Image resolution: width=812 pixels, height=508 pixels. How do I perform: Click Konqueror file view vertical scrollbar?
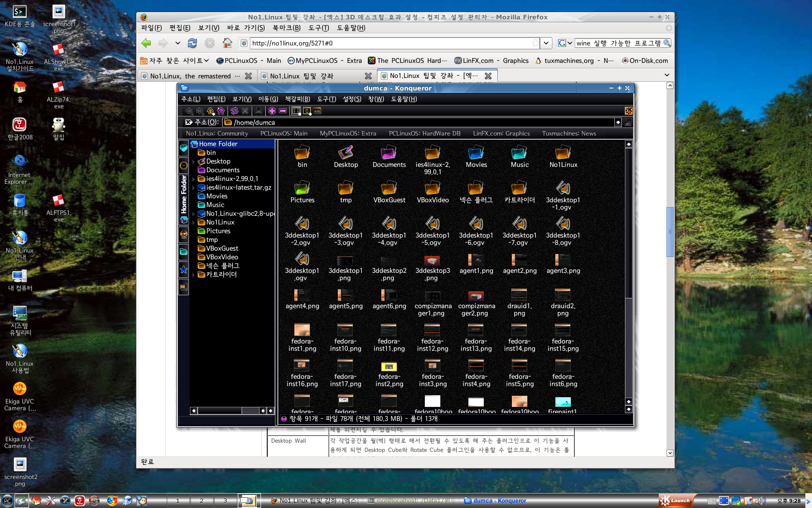[628, 277]
